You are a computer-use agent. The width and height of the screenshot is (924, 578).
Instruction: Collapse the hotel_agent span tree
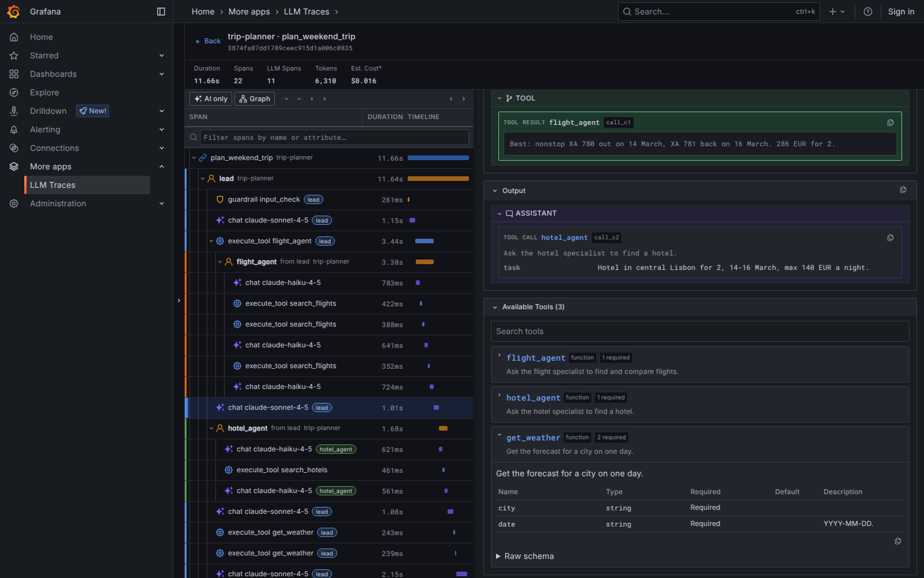[x=211, y=428]
